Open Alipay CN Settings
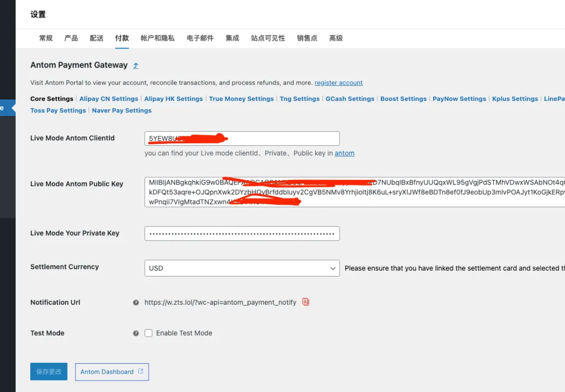 coord(108,99)
